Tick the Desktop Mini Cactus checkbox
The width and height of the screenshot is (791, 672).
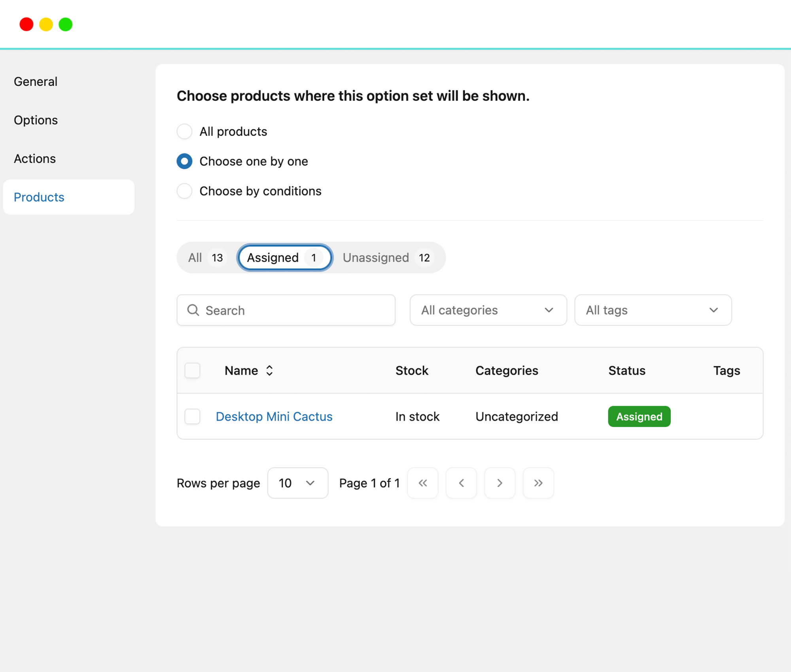pos(193,417)
